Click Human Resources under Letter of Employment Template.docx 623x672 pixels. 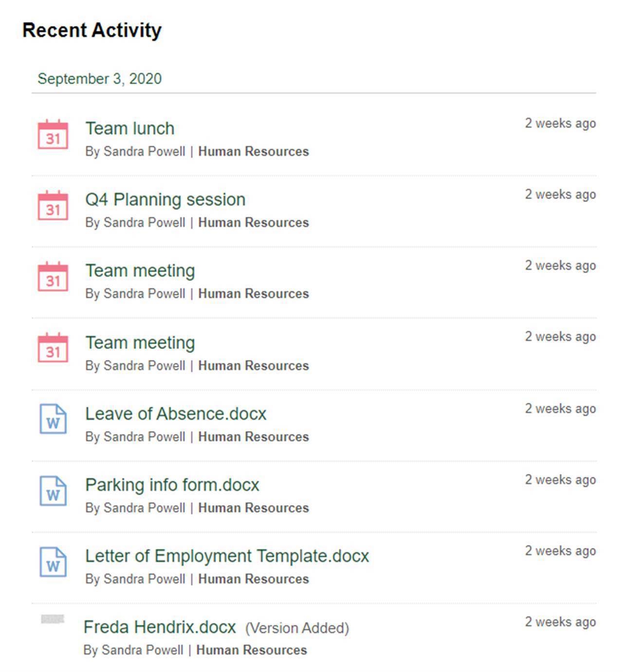click(x=254, y=579)
